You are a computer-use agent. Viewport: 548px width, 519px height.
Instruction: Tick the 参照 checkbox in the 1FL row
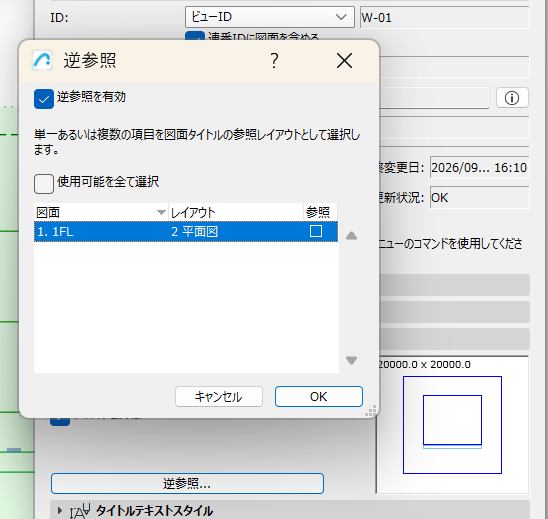click(316, 231)
